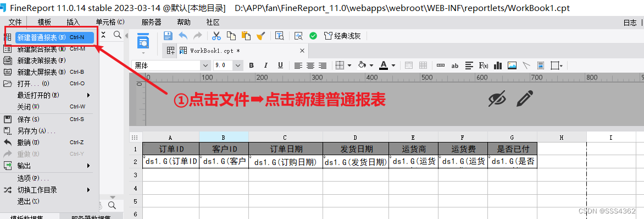644x219 pixels.
Task: Click the fill color bucket swatch
Action: pyautogui.click(x=362, y=65)
